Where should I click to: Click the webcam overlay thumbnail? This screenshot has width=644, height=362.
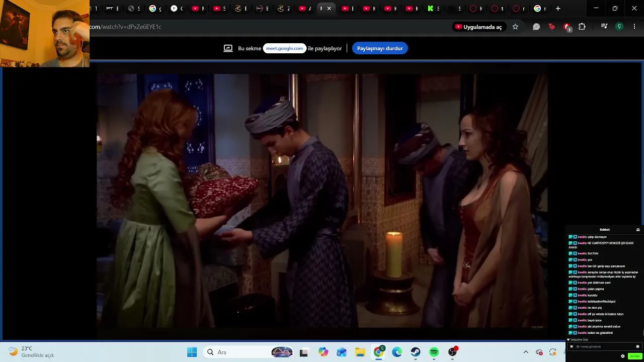(45, 33)
